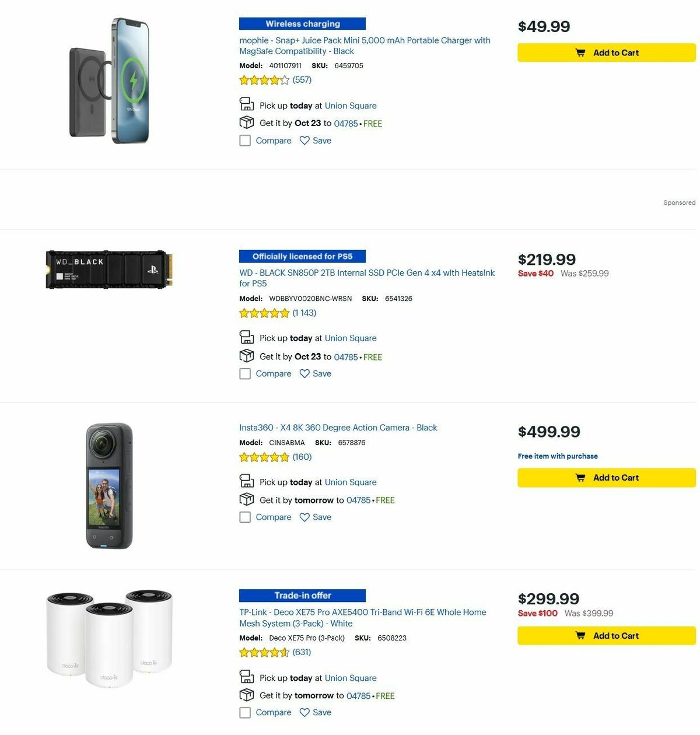700x735 pixels.
Task: Click the shipping box icon on the Insta360 row
Action: pyautogui.click(x=246, y=499)
